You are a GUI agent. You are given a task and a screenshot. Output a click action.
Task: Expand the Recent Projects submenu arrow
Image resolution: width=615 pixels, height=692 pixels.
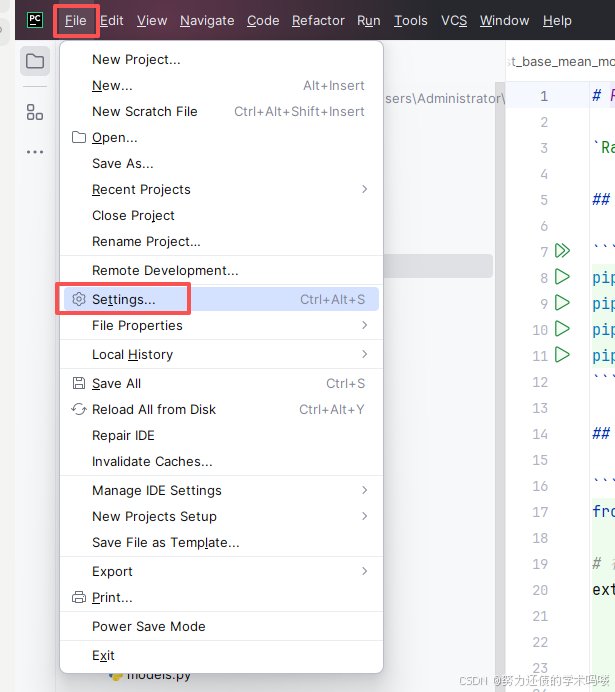click(364, 189)
